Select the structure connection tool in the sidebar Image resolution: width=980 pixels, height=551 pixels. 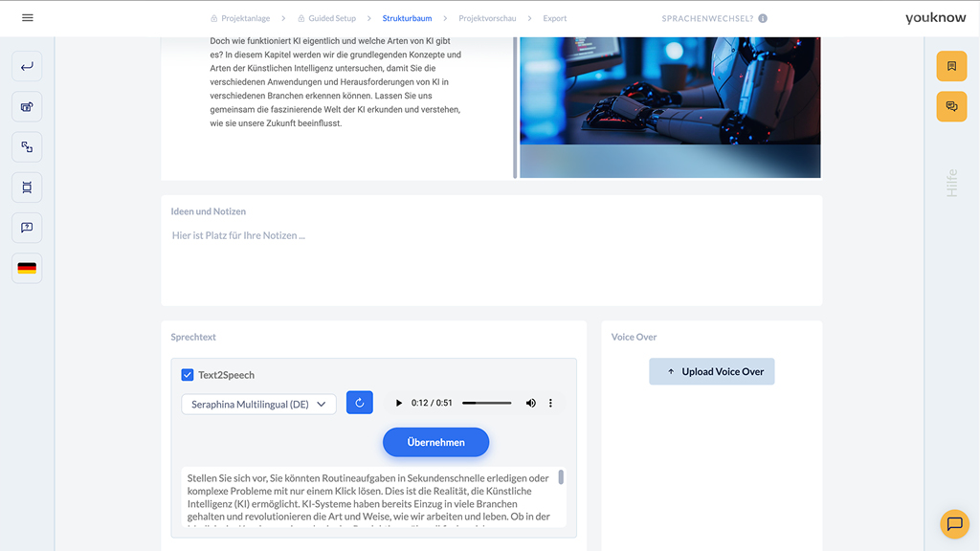26,146
